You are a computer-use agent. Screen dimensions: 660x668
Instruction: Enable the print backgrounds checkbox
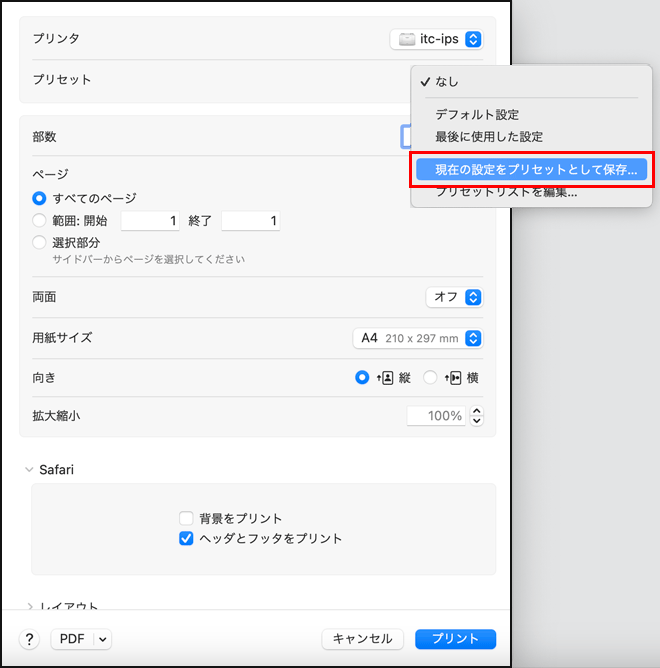[186, 518]
